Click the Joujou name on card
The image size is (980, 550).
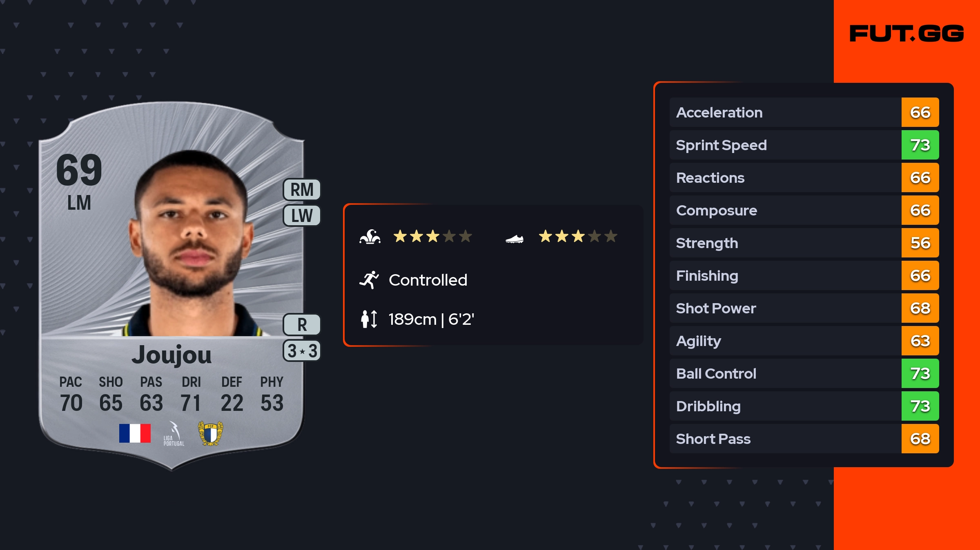coord(171,355)
